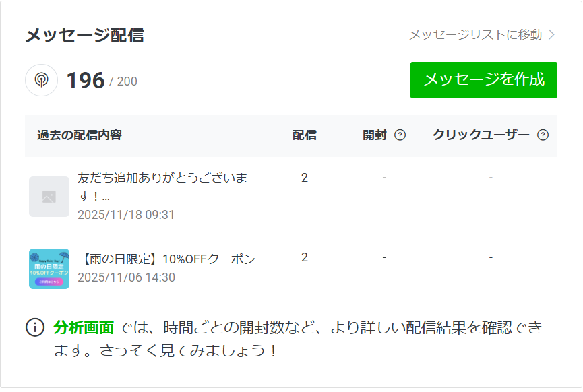Viewport: 583px width, 392px height.
Task: Click the help icon beside クリックユーザー
Action: [x=543, y=135]
